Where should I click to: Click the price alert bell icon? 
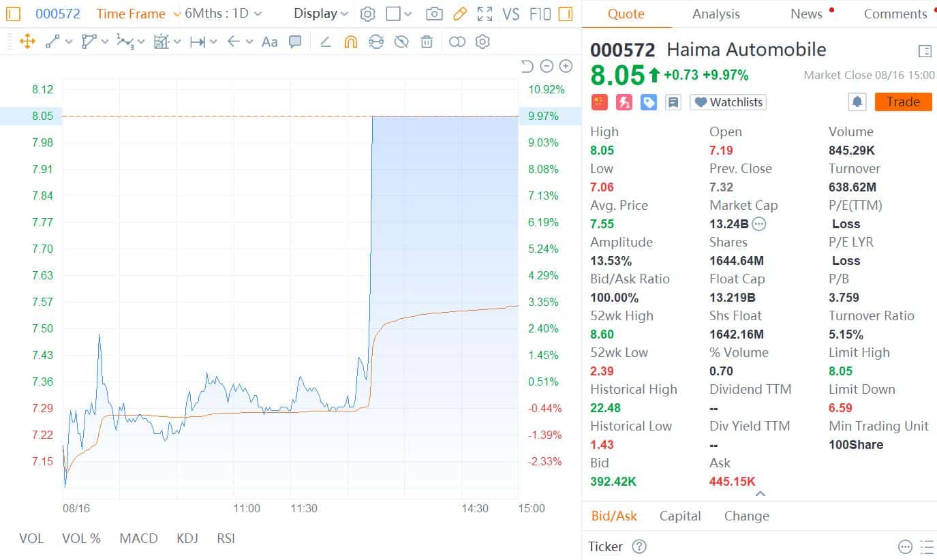pyautogui.click(x=857, y=102)
